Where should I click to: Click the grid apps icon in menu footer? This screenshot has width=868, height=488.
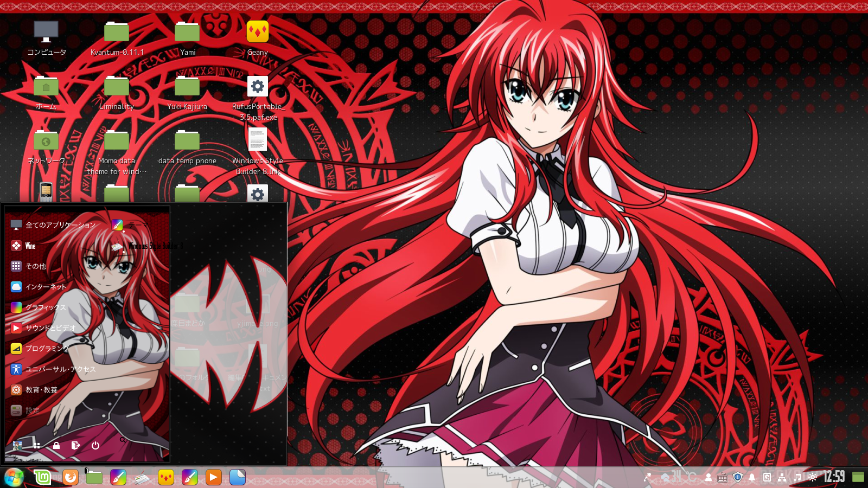coord(37,446)
